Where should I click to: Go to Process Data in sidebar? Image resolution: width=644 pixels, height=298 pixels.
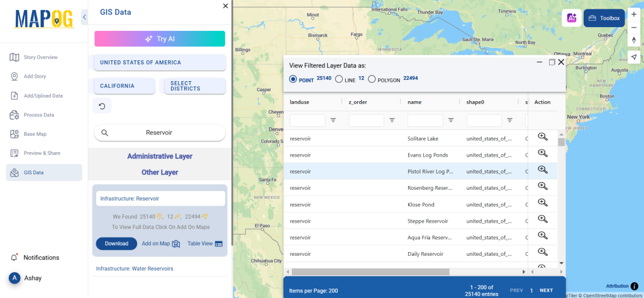click(x=38, y=115)
